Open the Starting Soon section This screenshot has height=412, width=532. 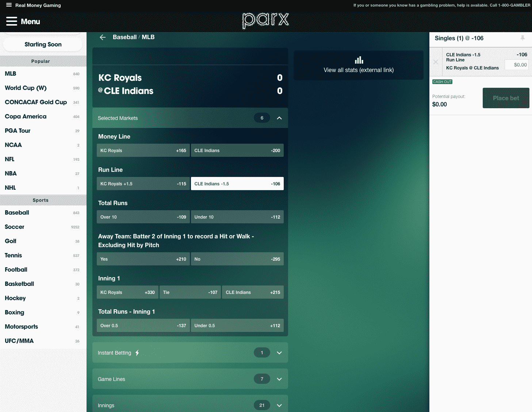43,44
